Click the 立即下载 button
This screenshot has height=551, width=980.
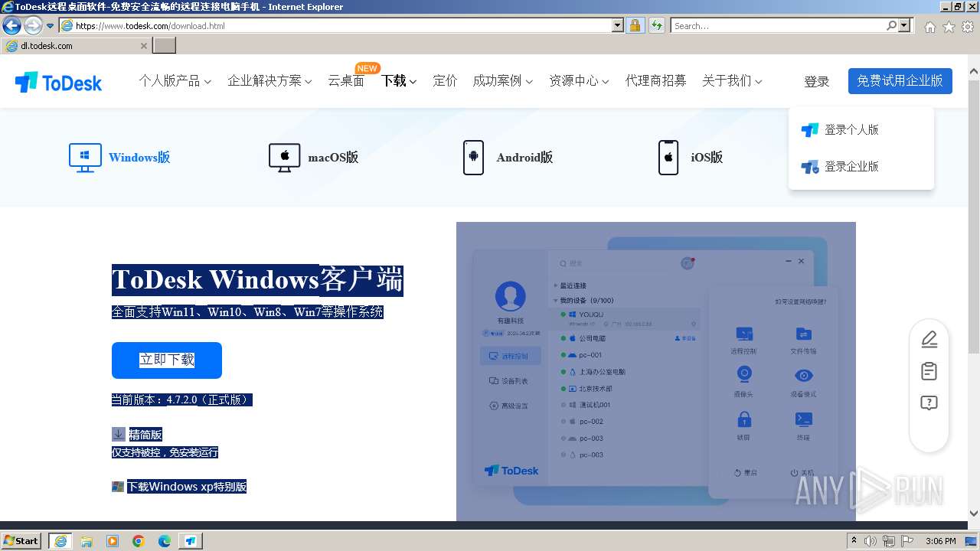(167, 360)
